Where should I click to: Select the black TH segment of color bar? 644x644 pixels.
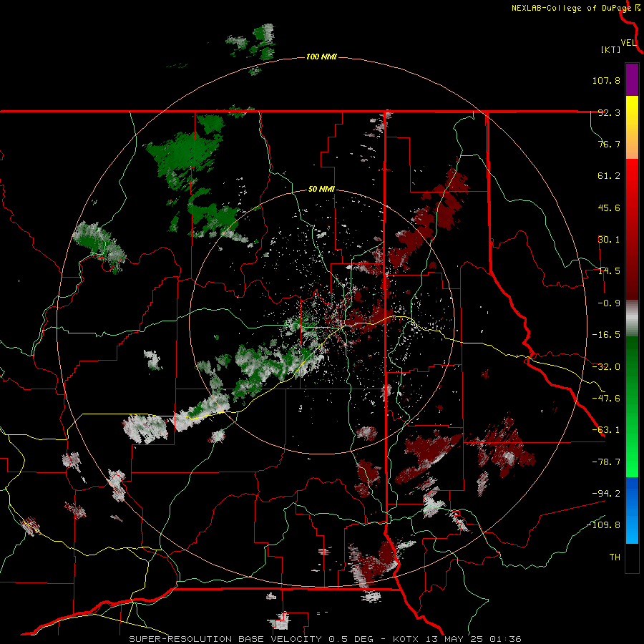pos(632,557)
